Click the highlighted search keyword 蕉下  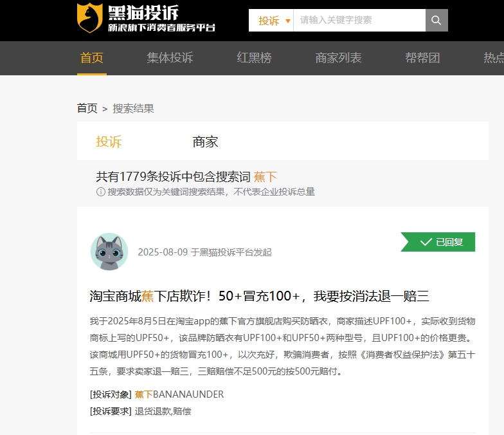pyautogui.click(x=265, y=176)
